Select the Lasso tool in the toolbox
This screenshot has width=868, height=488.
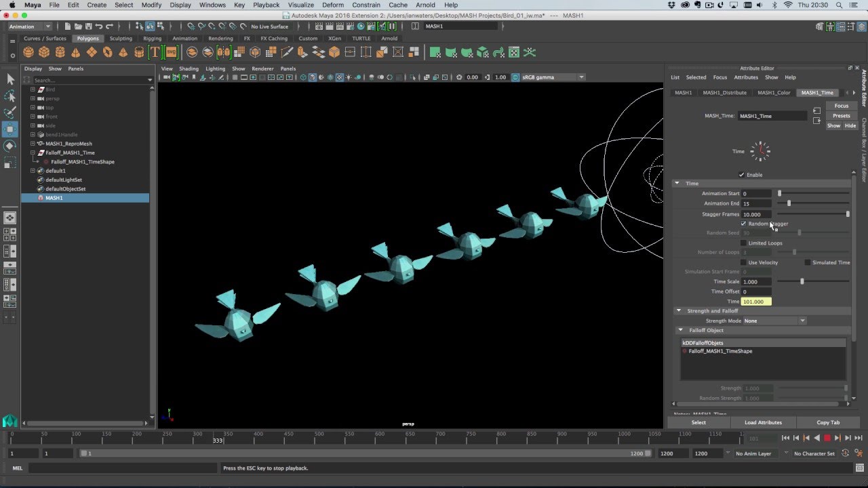click(10, 96)
